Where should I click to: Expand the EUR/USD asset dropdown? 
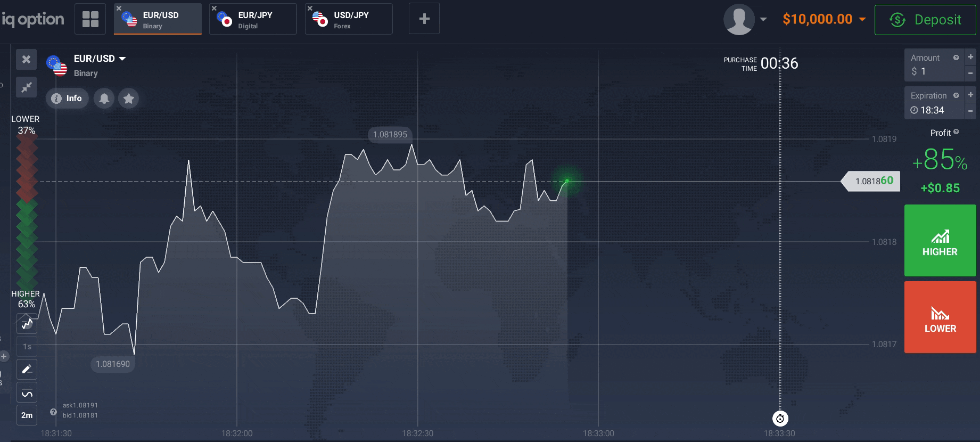tap(122, 59)
